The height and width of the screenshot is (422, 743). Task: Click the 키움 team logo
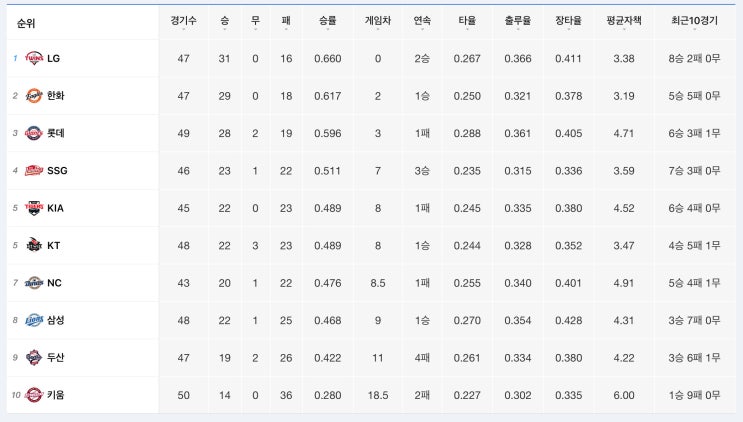click(x=34, y=395)
